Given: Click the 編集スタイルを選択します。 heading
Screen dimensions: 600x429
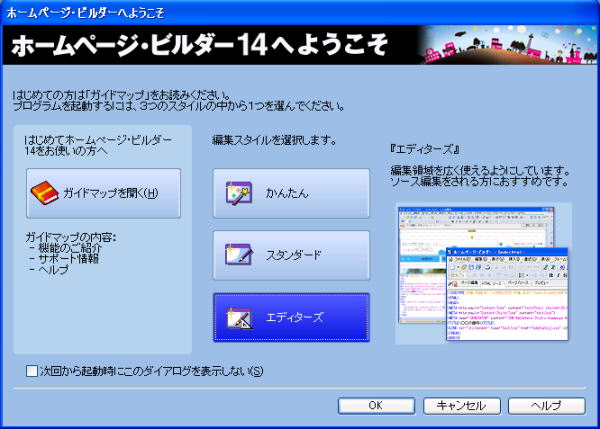Looking at the screenshot, I should click(x=274, y=140).
